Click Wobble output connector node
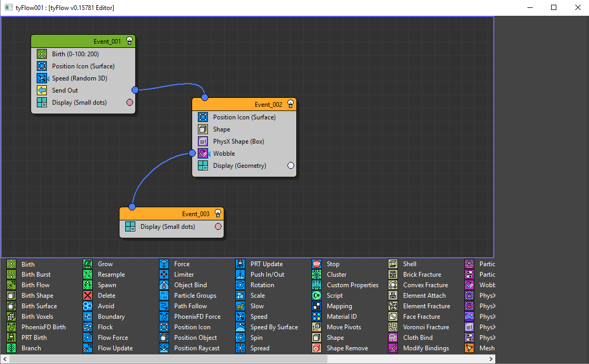The image size is (589, 364). tap(192, 153)
